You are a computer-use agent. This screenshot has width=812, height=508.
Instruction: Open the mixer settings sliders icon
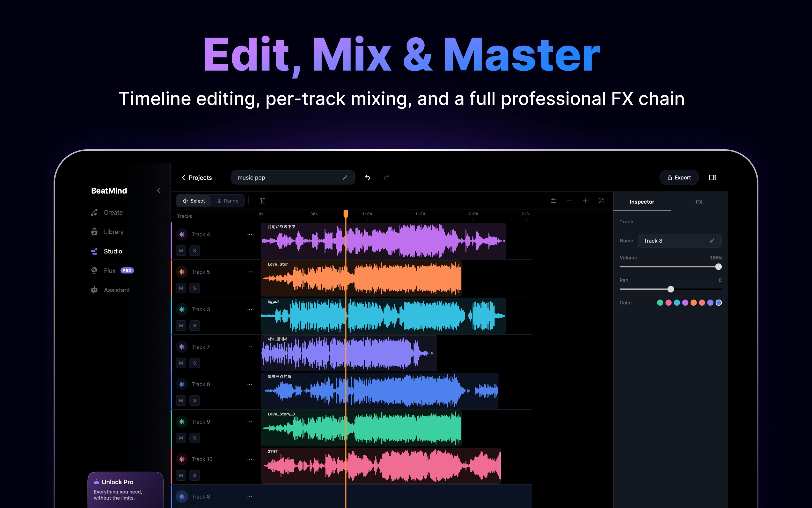click(x=553, y=201)
